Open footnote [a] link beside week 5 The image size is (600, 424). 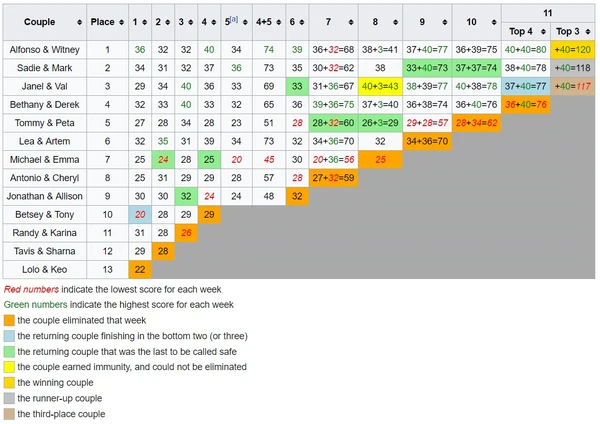coord(234,19)
